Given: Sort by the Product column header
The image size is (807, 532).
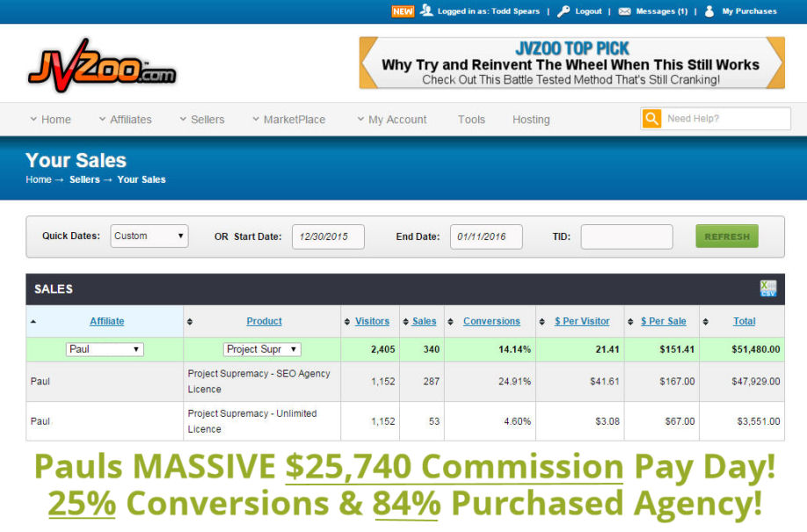Looking at the screenshot, I should (x=264, y=321).
